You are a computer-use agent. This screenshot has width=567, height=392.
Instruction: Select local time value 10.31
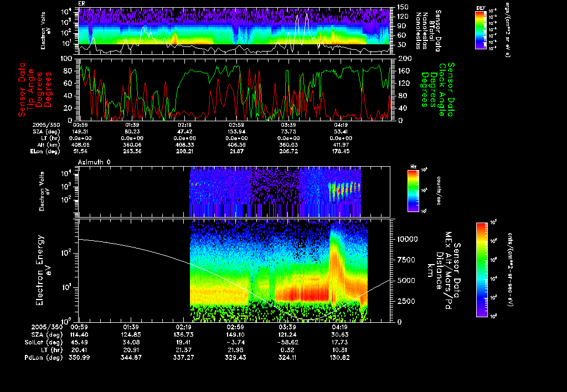point(340,350)
